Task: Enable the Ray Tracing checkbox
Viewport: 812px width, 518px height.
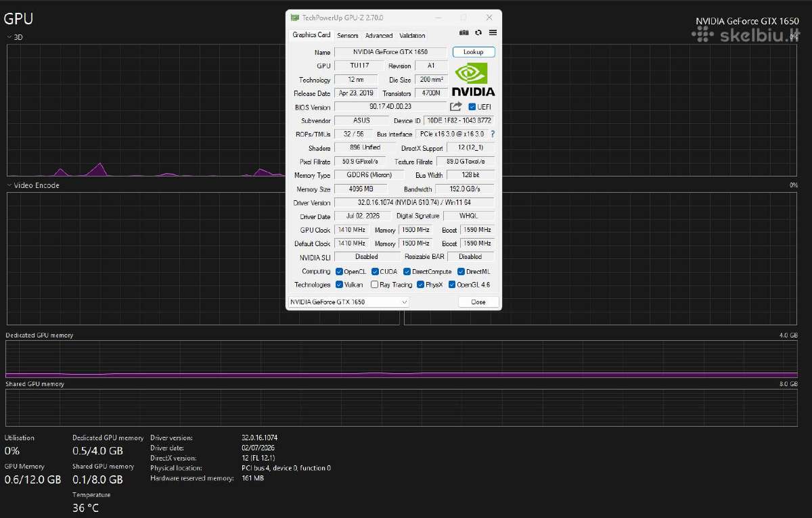Action: click(375, 285)
